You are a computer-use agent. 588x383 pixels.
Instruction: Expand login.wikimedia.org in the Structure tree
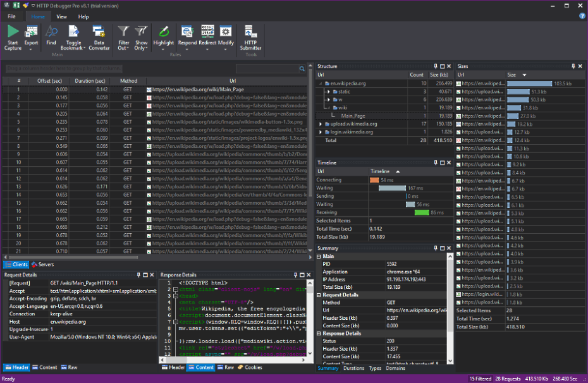[x=321, y=132]
